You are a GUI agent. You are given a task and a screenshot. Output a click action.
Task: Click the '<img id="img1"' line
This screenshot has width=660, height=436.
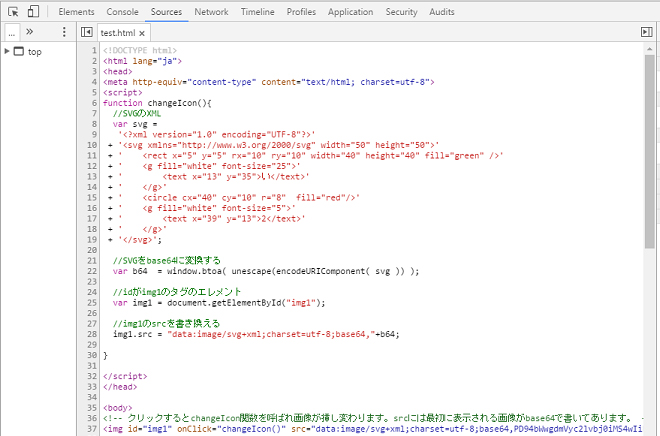click(x=373, y=429)
